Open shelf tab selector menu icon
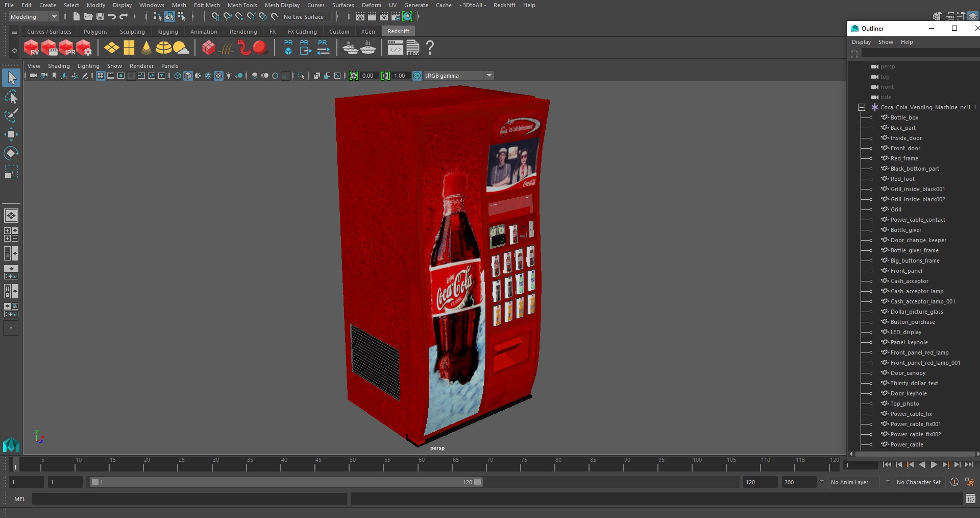 pyautogui.click(x=14, y=32)
